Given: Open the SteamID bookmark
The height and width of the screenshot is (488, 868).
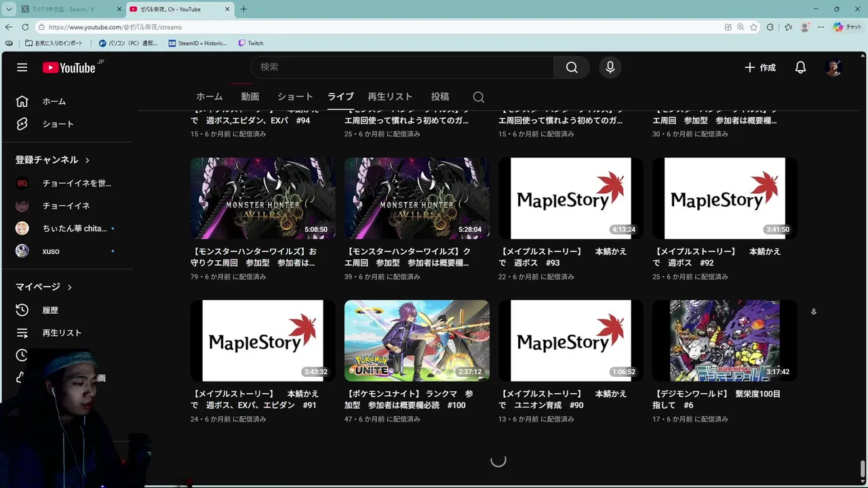Looking at the screenshot, I should (x=197, y=43).
